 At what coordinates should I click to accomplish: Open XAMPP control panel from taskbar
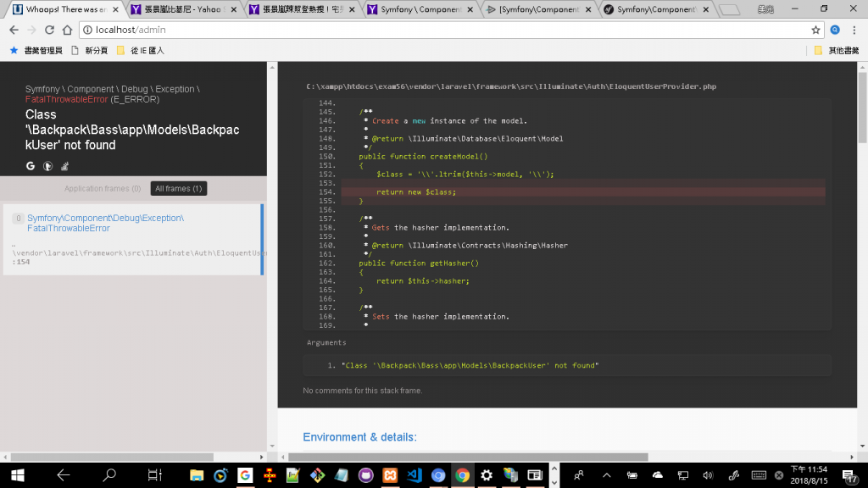click(x=390, y=475)
